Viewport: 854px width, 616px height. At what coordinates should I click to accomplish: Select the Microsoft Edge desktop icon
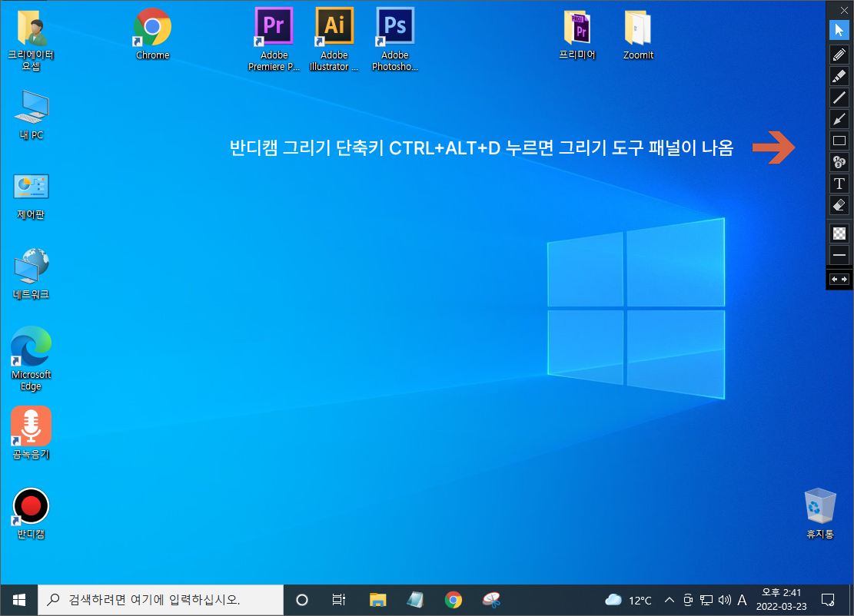tap(31, 359)
